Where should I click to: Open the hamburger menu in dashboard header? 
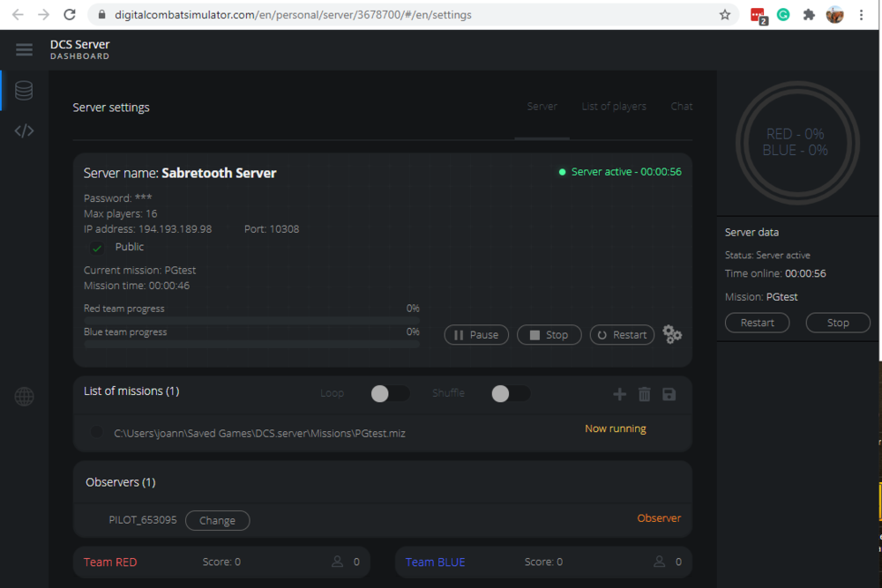24,49
